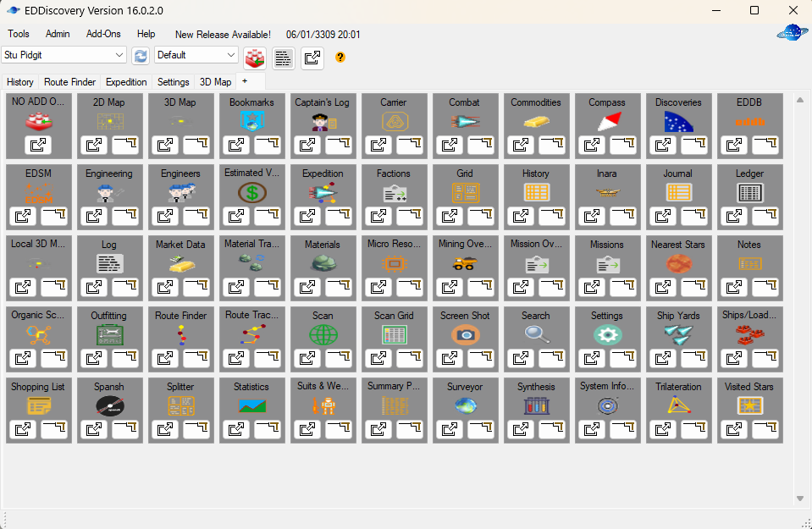Click the scrollbar down arrow
The height and width of the screenshot is (529, 812).
799,499
